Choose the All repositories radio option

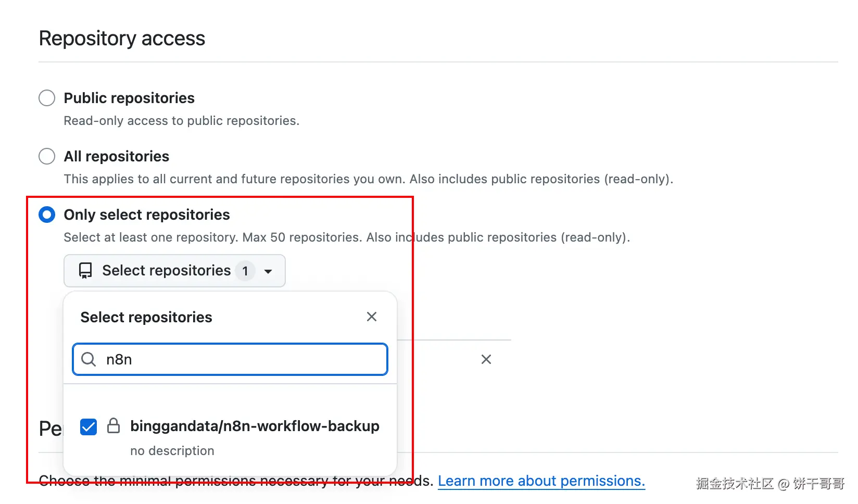pyautogui.click(x=47, y=156)
